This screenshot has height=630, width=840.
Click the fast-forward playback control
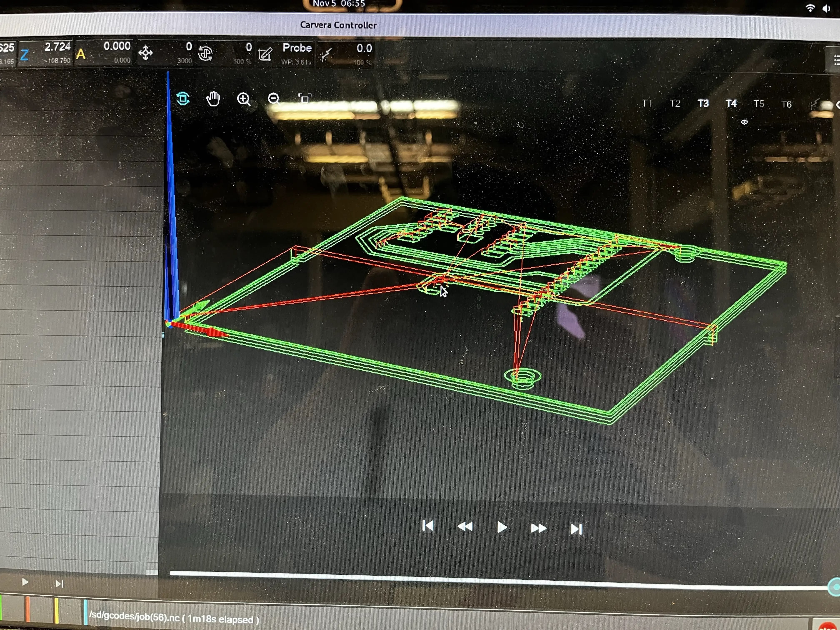point(539,528)
